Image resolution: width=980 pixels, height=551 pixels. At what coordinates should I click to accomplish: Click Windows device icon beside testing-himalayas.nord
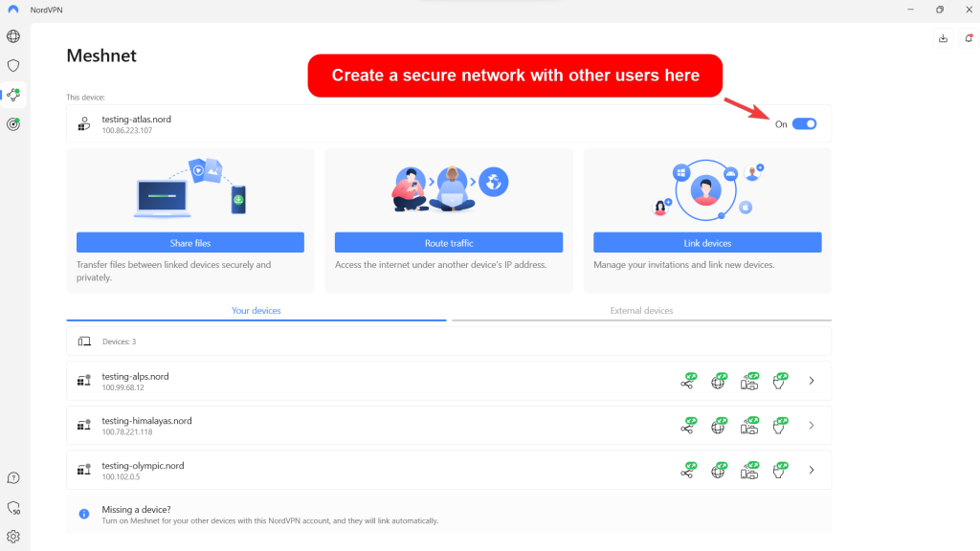pos(84,426)
